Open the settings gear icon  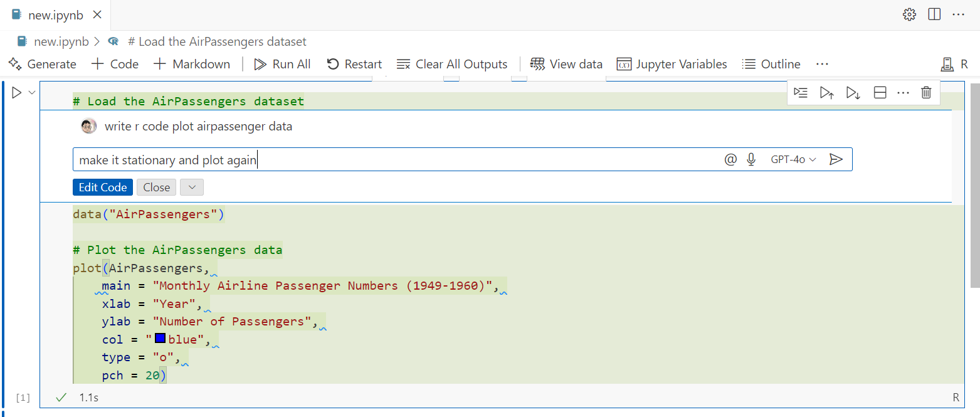point(909,14)
